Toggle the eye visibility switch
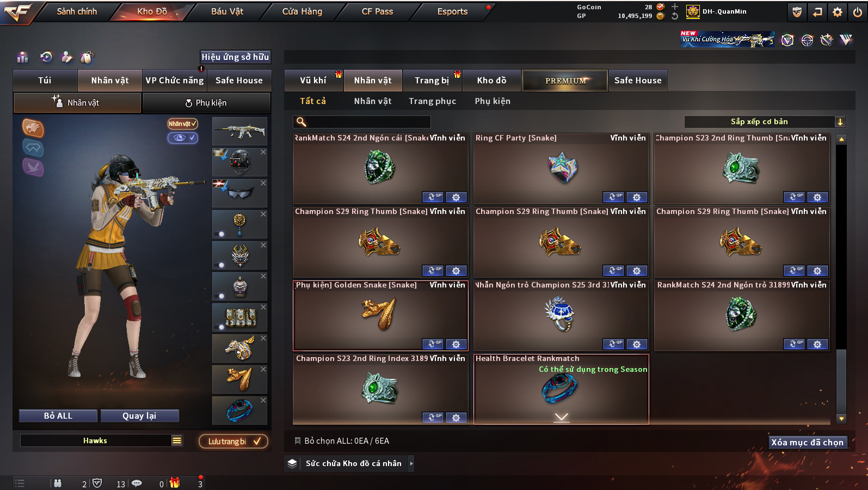 [182, 138]
